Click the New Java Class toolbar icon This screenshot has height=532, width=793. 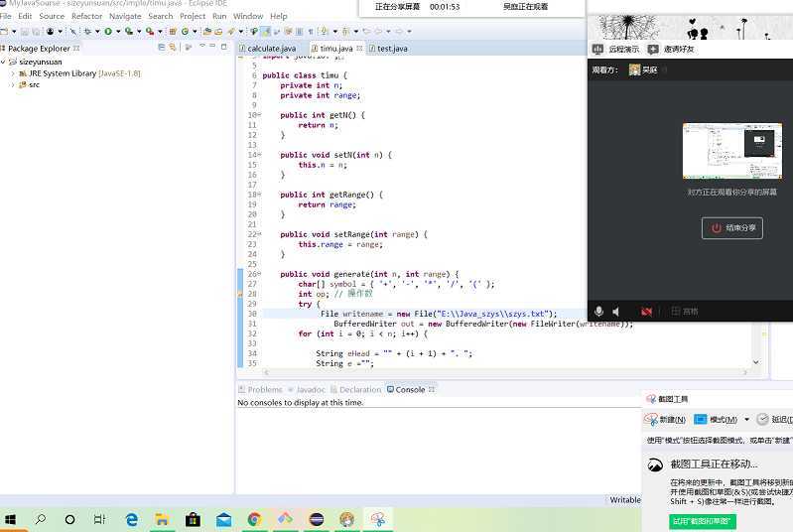click(x=185, y=32)
